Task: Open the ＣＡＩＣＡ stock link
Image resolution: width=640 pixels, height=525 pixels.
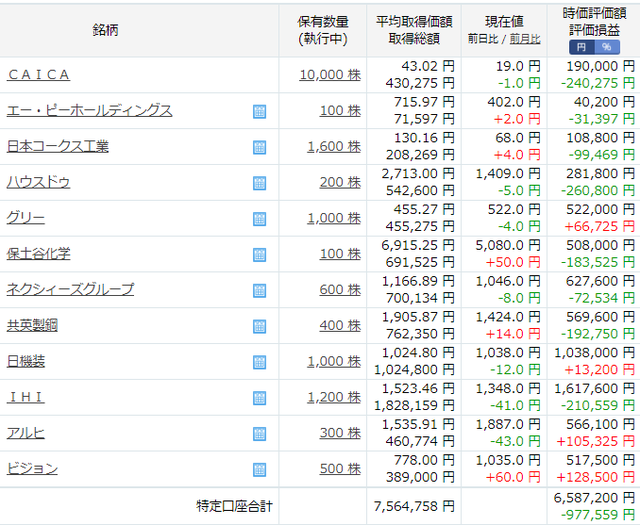Action: click(x=39, y=75)
